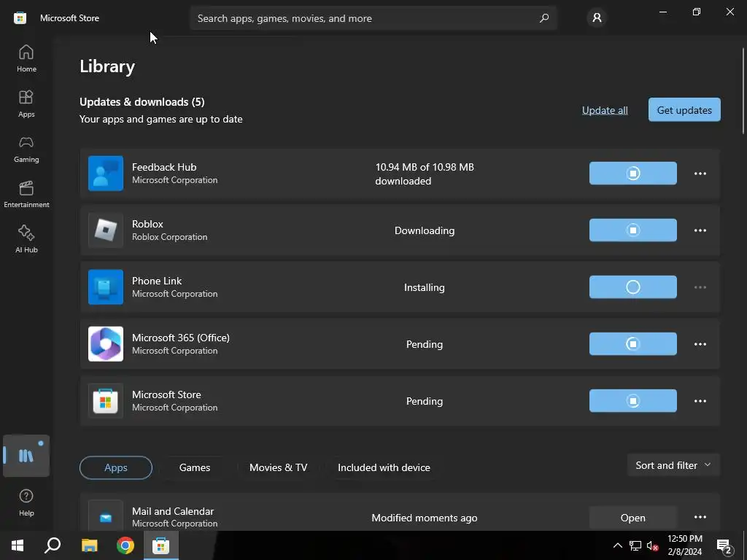Click the Phone Link installing progress button
This screenshot has height=560, width=747.
coord(632,287)
